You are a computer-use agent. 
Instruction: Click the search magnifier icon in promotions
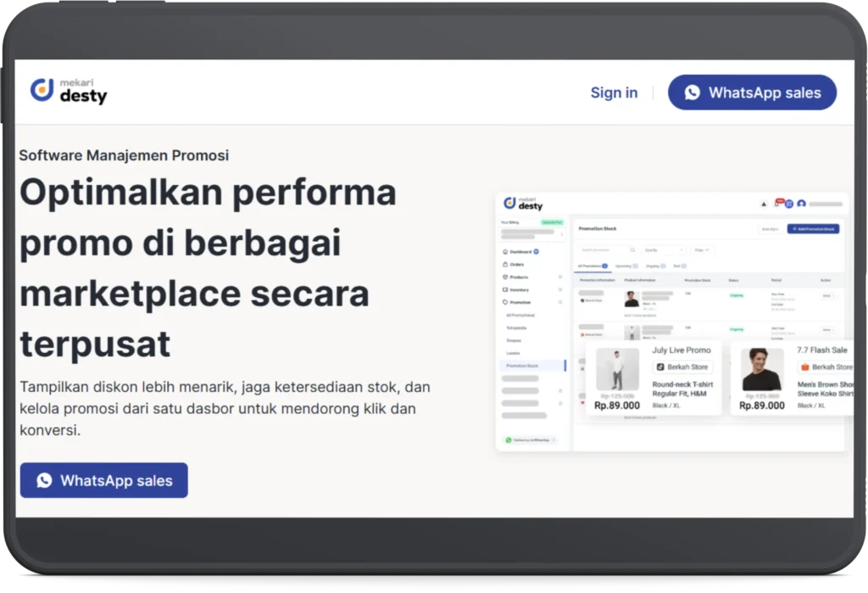[x=632, y=250]
